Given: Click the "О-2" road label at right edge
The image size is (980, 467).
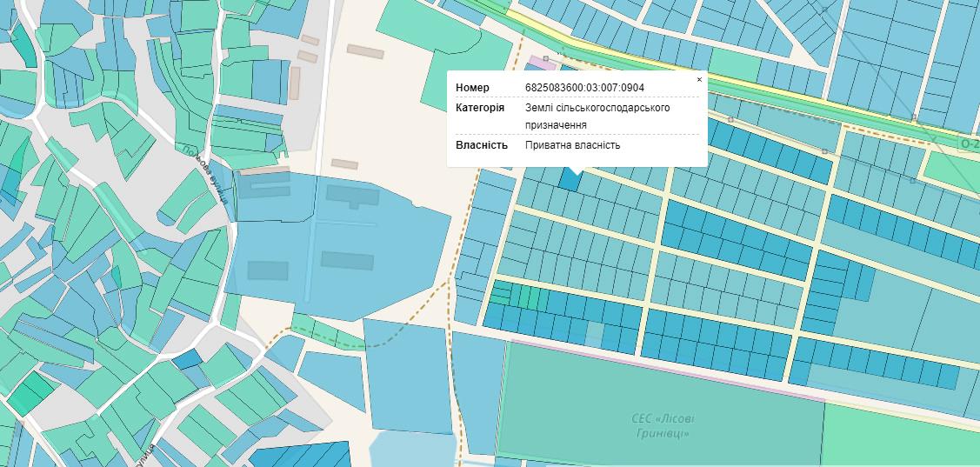Looking at the screenshot, I should (969, 142).
